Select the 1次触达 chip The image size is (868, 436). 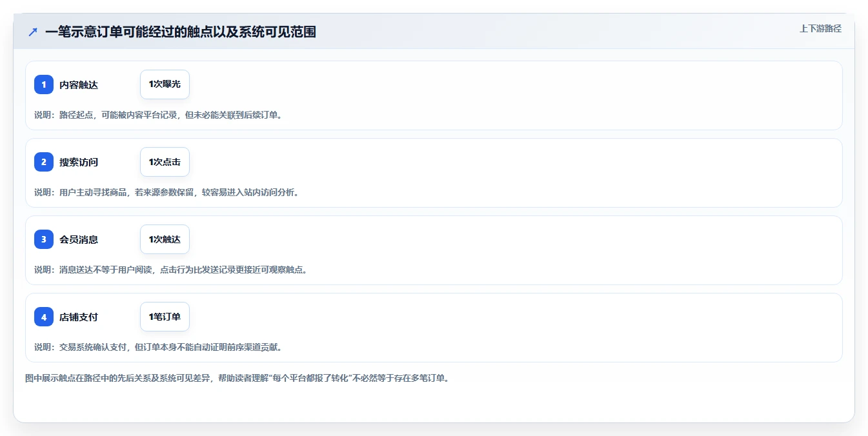(x=165, y=239)
